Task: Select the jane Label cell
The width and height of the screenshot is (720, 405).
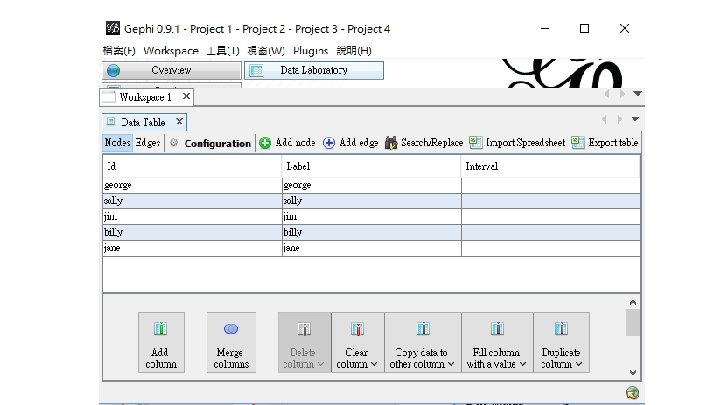Action: tap(371, 248)
